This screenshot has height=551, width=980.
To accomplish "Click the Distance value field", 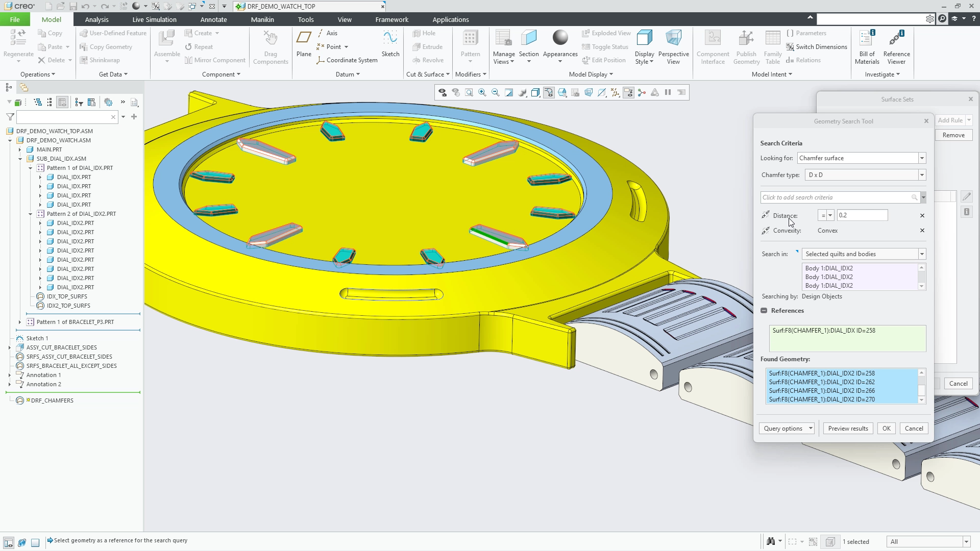I will coord(862,215).
